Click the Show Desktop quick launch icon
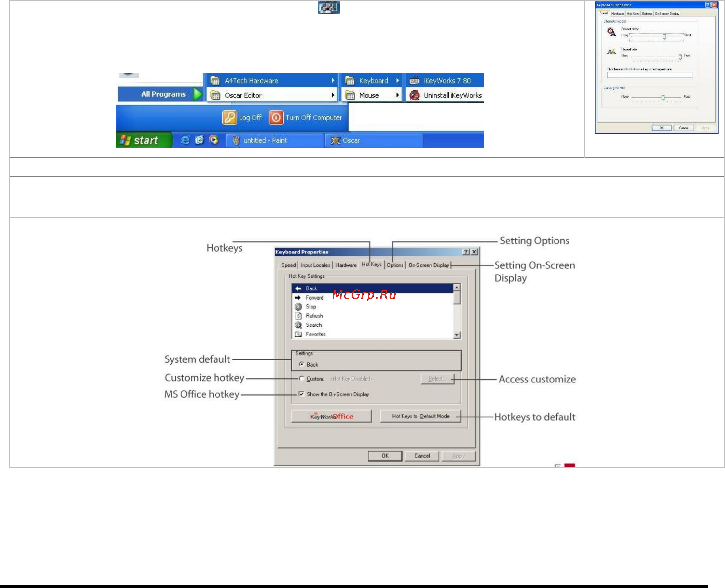 (199, 140)
